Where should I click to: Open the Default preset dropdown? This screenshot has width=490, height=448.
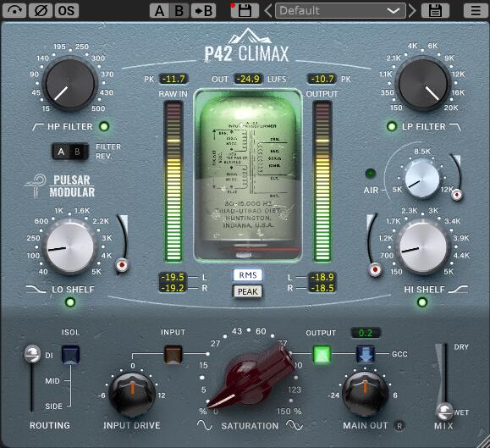[340, 11]
